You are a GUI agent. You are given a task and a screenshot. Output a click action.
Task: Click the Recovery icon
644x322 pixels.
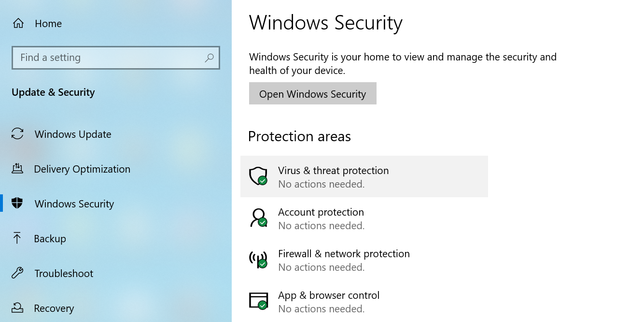[17, 308]
